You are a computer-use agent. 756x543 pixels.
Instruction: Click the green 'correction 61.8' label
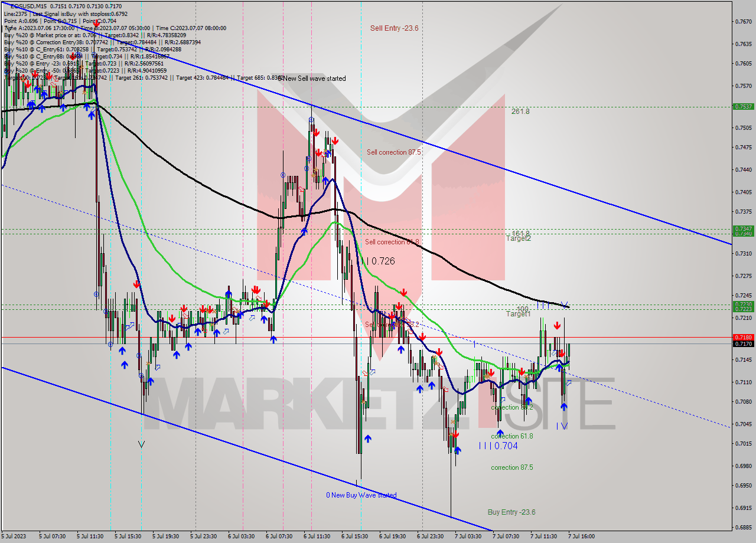tap(512, 436)
